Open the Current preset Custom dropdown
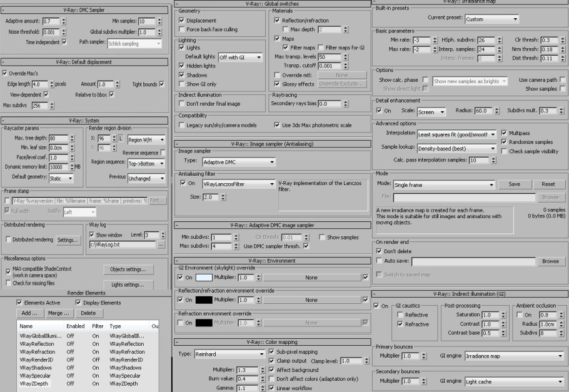The image size is (569, 392). (491, 19)
